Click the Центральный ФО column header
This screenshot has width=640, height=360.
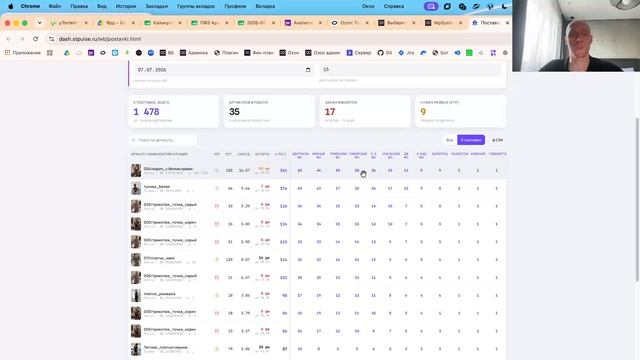300,155
